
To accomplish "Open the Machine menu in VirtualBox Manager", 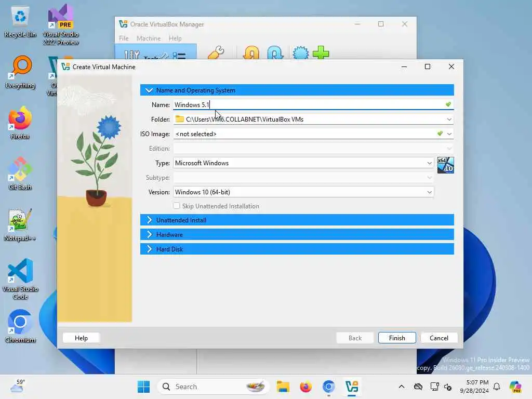I will (149, 38).
